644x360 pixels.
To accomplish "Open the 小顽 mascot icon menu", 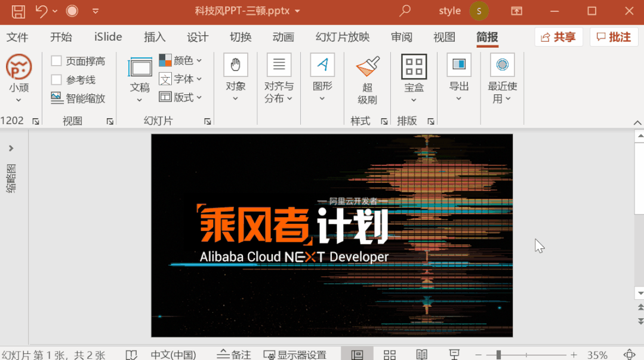I will pos(19,78).
